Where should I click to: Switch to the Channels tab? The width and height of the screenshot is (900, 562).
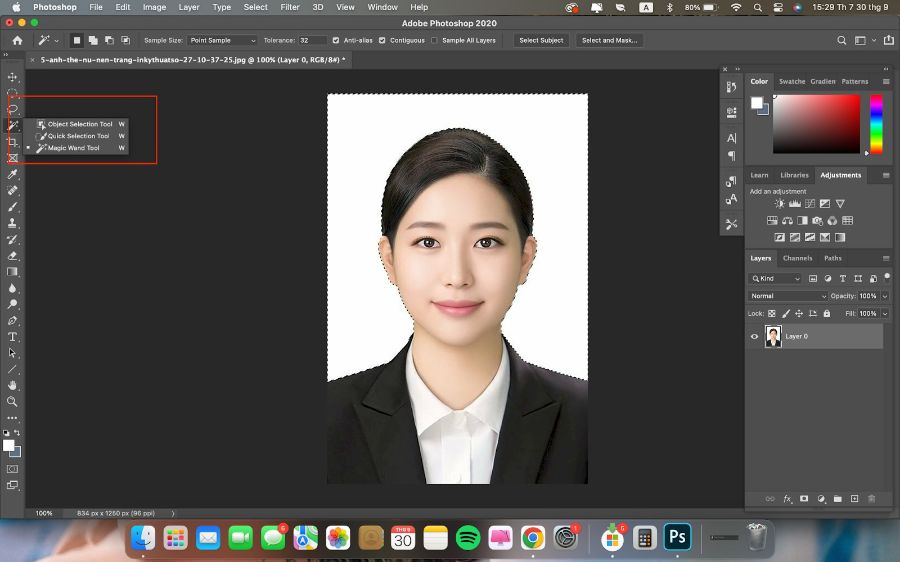(797, 258)
